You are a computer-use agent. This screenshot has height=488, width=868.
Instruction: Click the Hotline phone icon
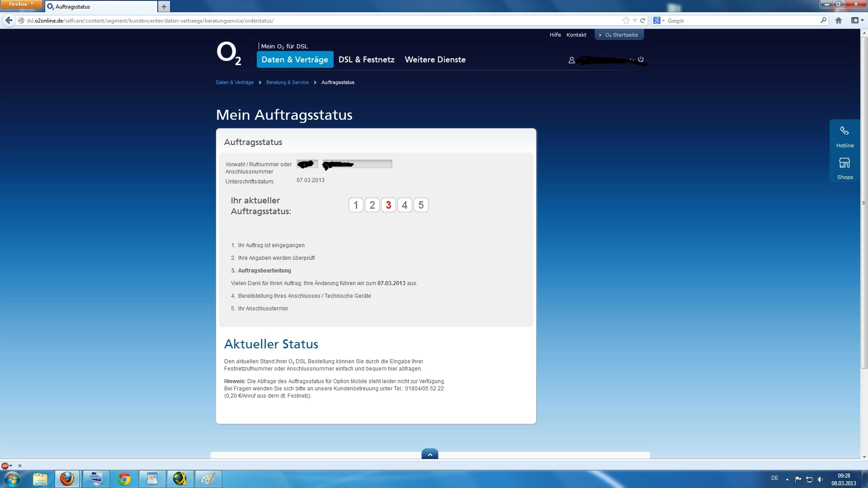pyautogui.click(x=844, y=131)
